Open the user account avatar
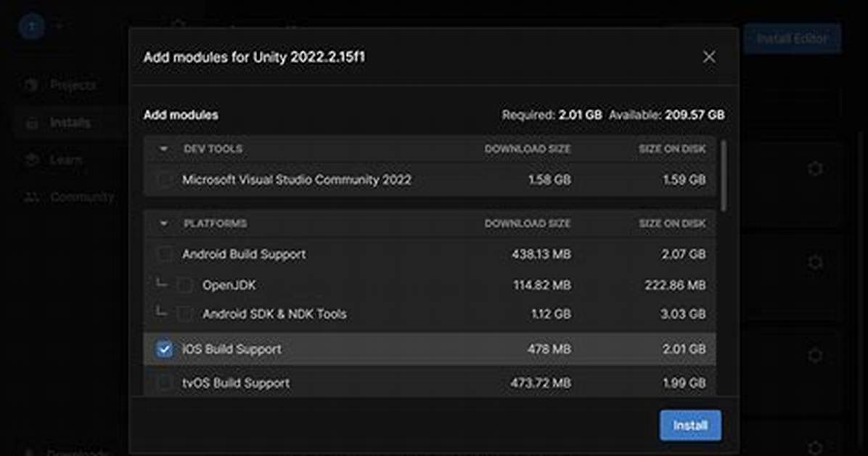The width and height of the screenshot is (868, 456). click(31, 26)
